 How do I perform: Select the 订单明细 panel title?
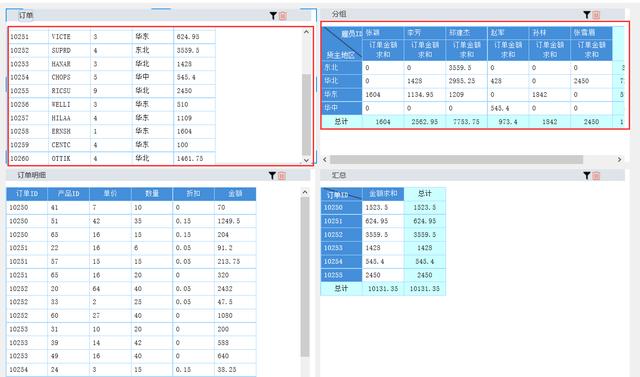(31, 175)
